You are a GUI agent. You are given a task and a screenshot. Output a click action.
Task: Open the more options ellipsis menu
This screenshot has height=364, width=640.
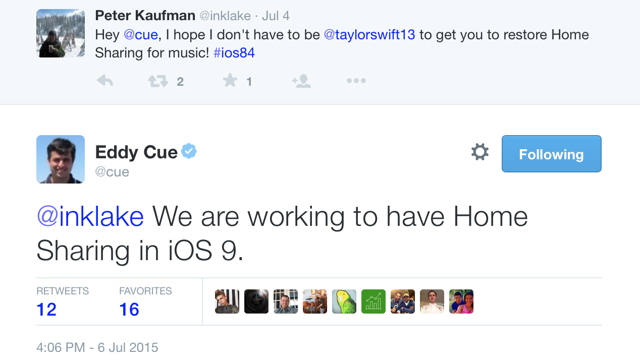point(356,81)
